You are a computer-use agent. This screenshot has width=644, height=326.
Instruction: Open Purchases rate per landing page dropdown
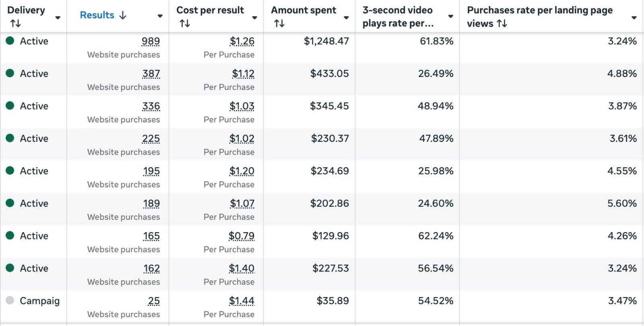[634, 18]
